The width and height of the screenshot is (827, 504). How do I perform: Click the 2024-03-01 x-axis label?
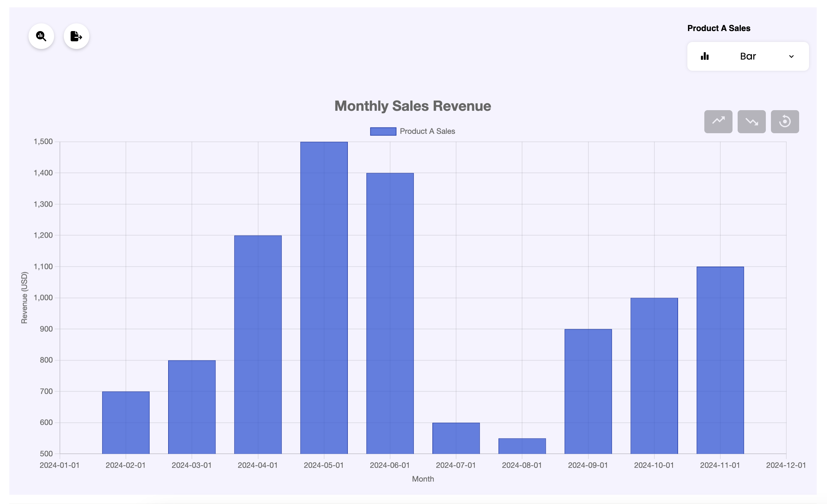pos(192,465)
